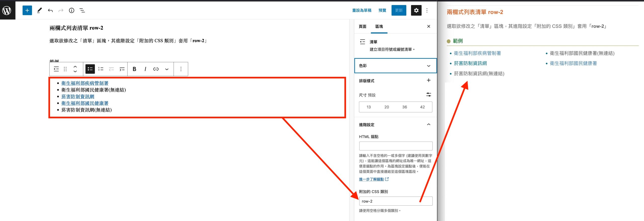Switch to unordered bullet list
The width and height of the screenshot is (644, 221).
90,69
